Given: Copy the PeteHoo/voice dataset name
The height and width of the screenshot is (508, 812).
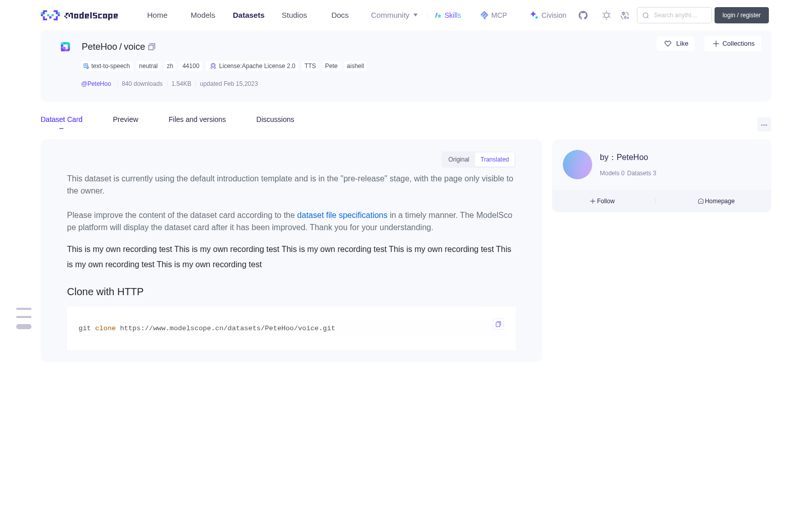Looking at the screenshot, I should (x=152, y=47).
